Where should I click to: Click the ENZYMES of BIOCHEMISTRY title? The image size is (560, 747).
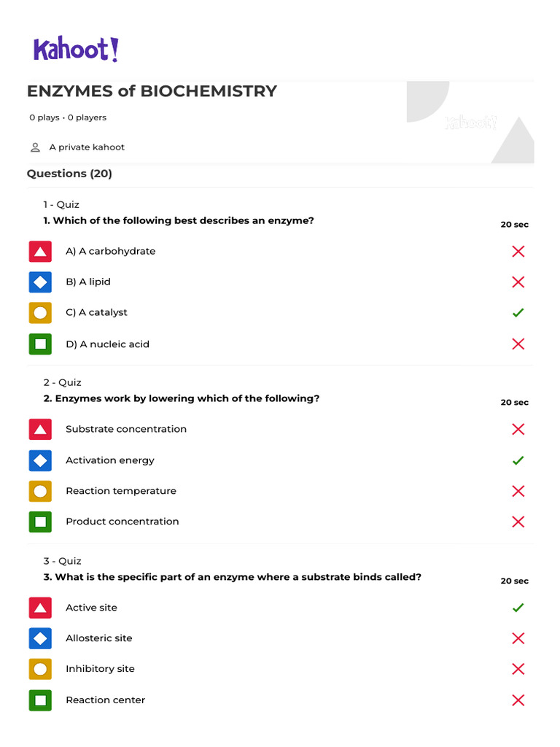[x=152, y=91]
